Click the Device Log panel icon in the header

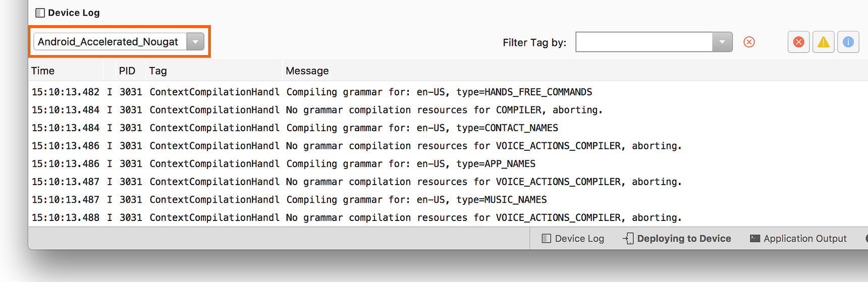click(40, 13)
